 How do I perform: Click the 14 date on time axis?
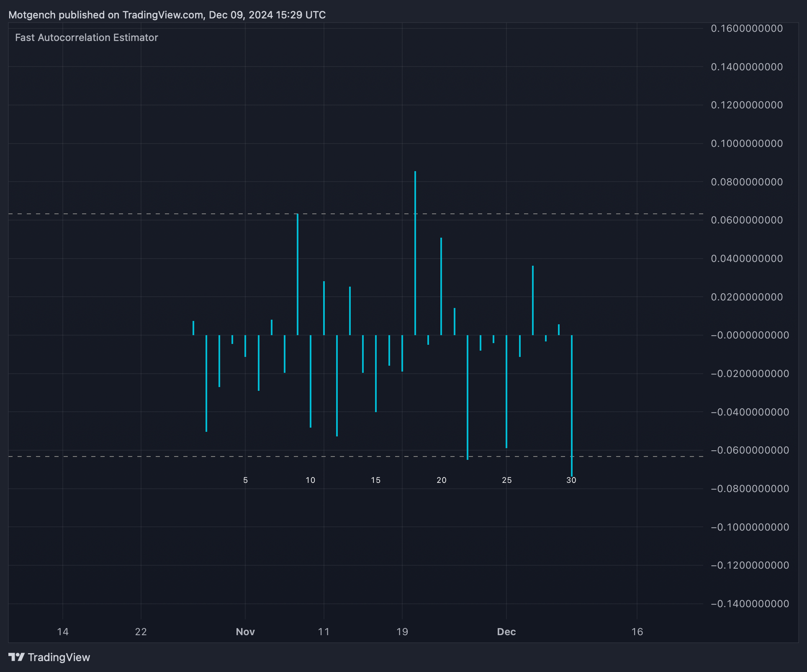(x=63, y=632)
